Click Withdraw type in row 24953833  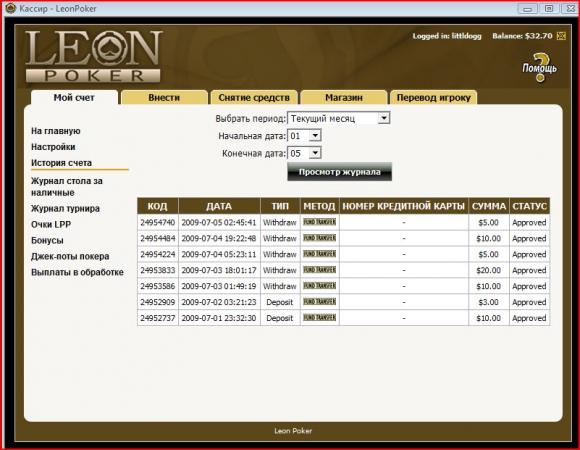coord(280,270)
